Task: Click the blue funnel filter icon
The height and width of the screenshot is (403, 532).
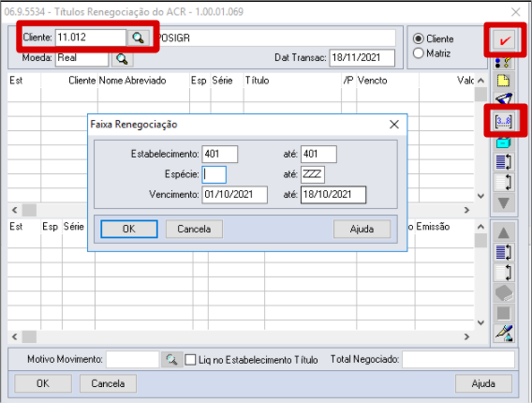Action: pyautogui.click(x=504, y=98)
